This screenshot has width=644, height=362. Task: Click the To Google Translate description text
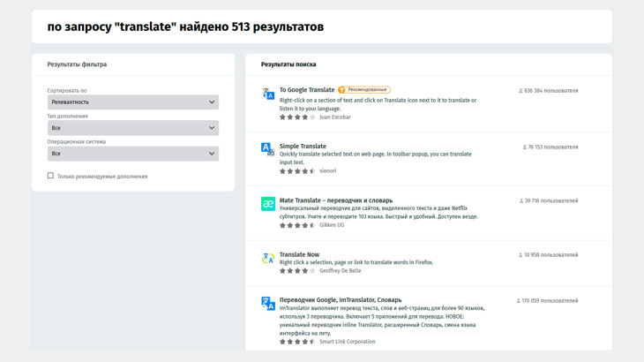coord(378,104)
